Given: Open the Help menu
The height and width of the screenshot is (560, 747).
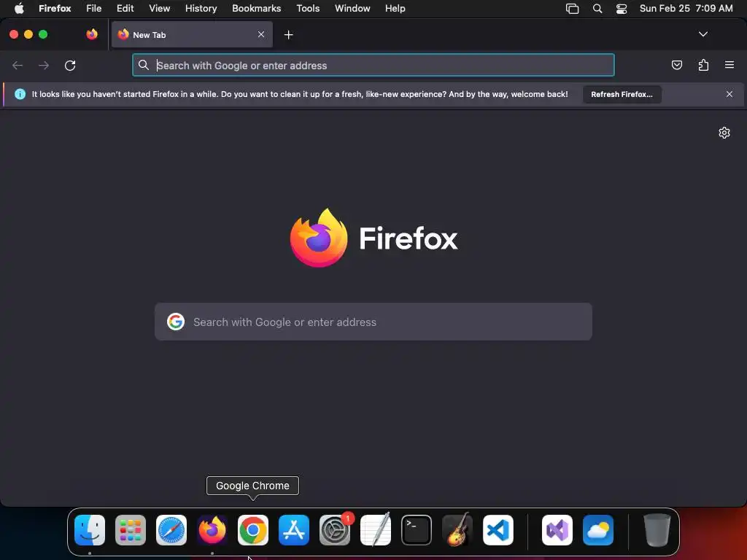Looking at the screenshot, I should [x=395, y=8].
